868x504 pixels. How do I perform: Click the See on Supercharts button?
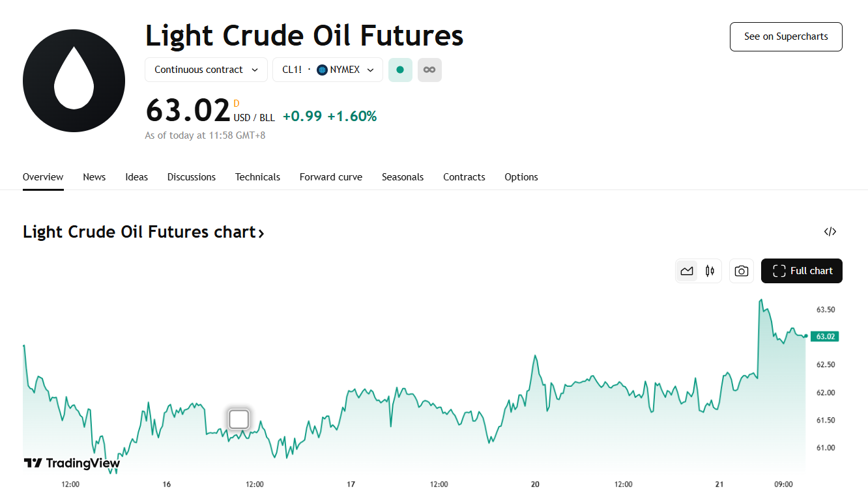point(786,36)
